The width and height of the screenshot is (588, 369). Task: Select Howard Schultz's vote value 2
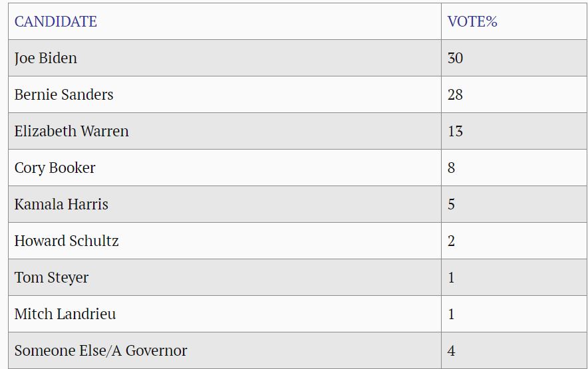(x=452, y=241)
